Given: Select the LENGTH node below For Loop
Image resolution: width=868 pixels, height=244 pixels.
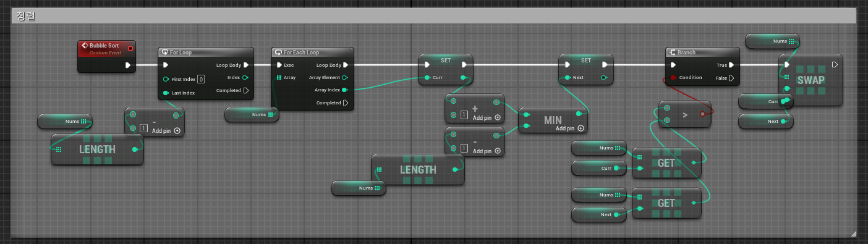Looking at the screenshot, I should (97, 149).
